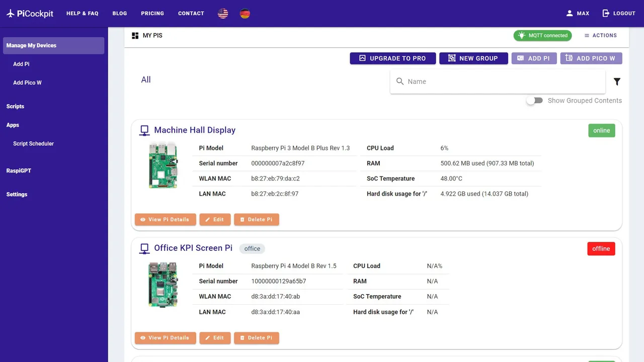
Task: Select CPU Load value 6%
Action: pyautogui.click(x=444, y=148)
